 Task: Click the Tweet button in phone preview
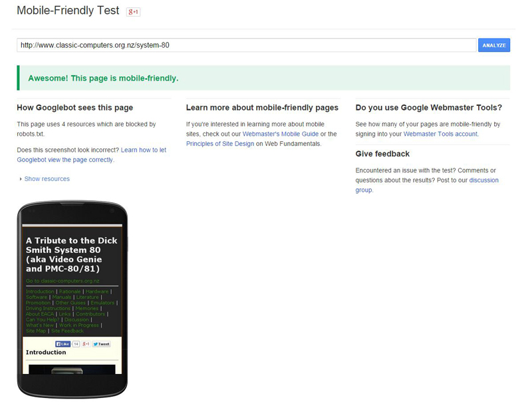click(102, 344)
